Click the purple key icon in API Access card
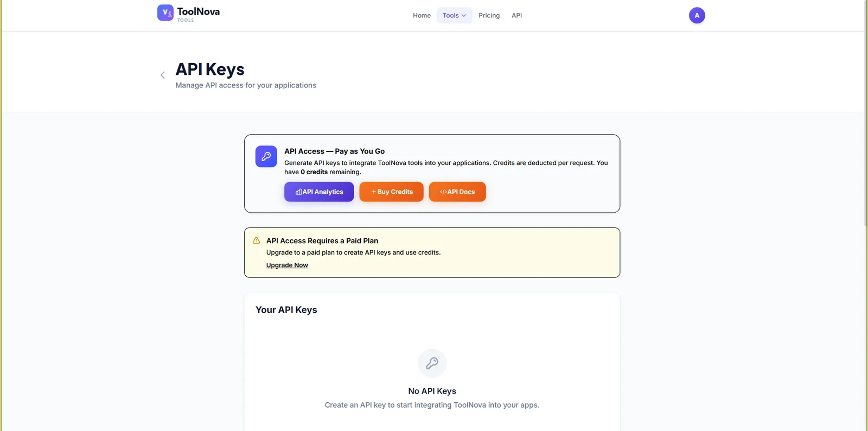 pyautogui.click(x=266, y=156)
